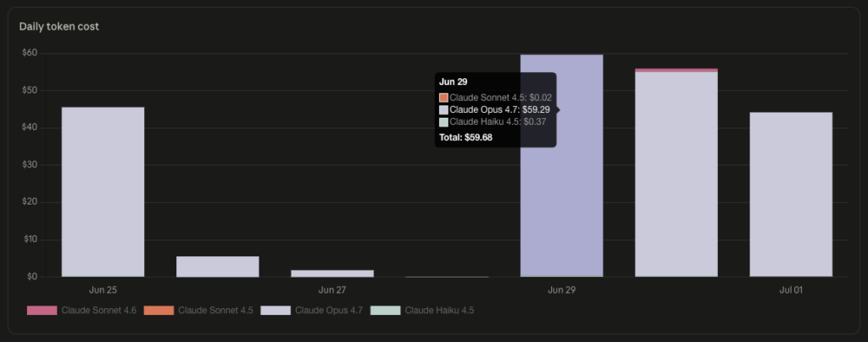This screenshot has height=342, width=868.
Task: Click the Claude Sonnet 4.6 legend label
Action: pyautogui.click(x=98, y=311)
